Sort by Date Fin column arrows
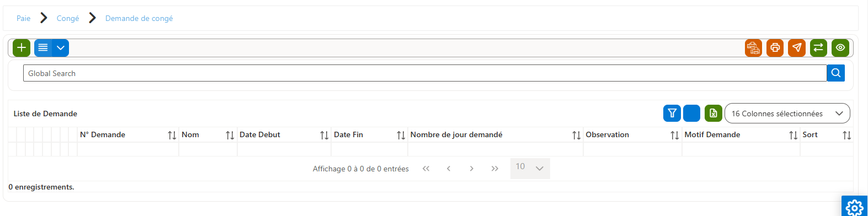Image resolution: width=868 pixels, height=216 pixels. (x=401, y=135)
